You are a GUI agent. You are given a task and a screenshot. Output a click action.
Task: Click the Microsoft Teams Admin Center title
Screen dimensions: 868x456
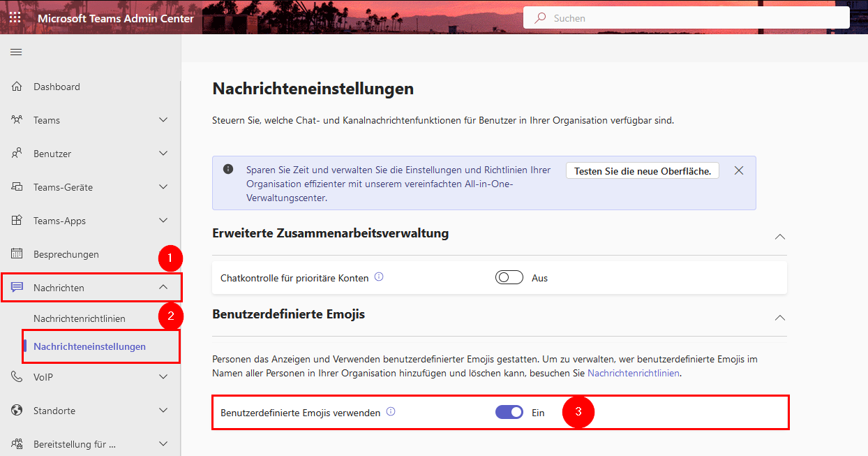coord(116,19)
